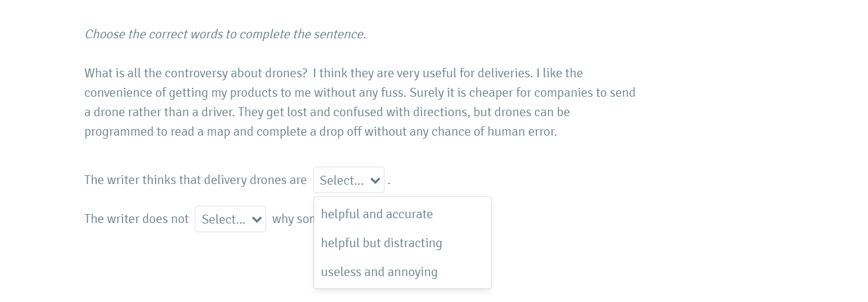Click the partially hidden "why som" text
This screenshot has width=868, height=302.
pos(292,219)
